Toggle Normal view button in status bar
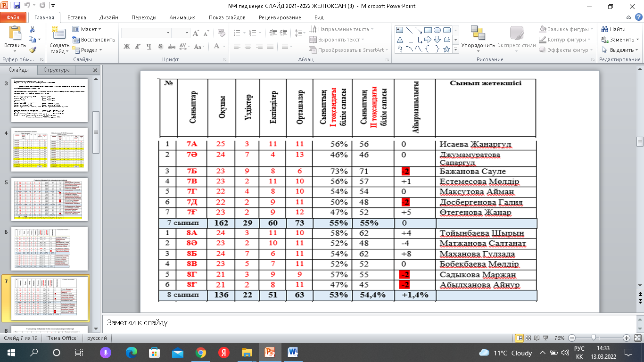 point(520,338)
